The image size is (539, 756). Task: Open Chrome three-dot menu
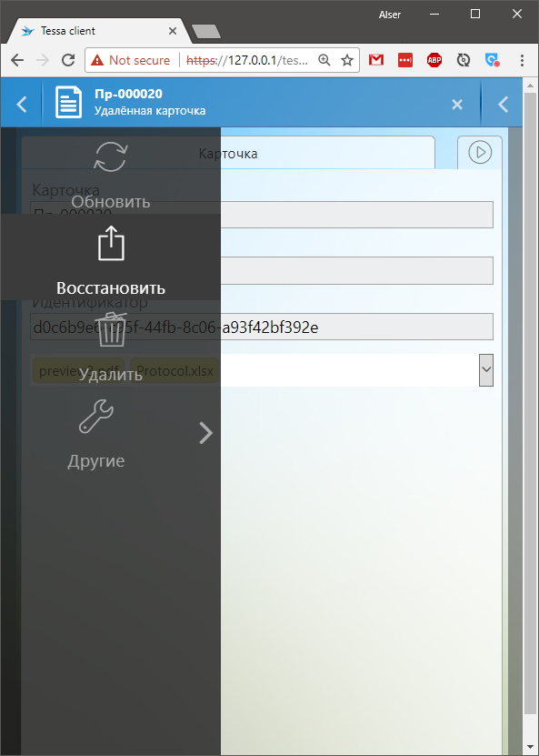click(x=522, y=60)
